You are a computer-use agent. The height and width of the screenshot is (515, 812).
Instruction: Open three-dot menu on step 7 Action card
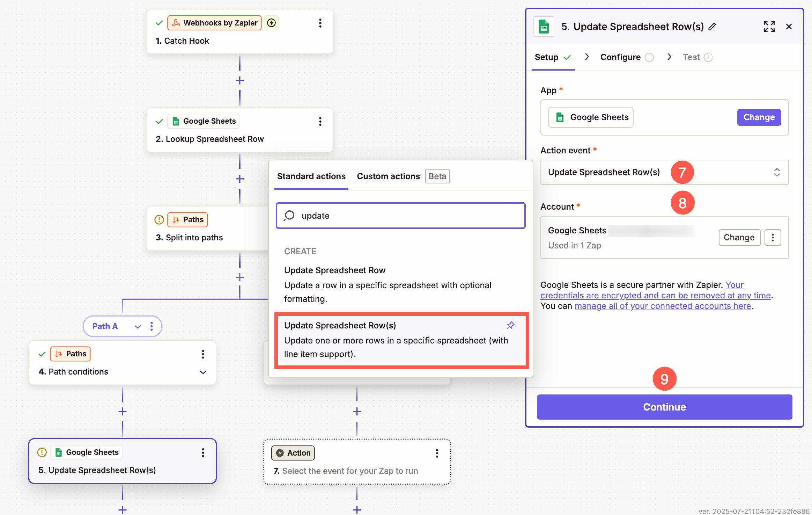pyautogui.click(x=437, y=454)
